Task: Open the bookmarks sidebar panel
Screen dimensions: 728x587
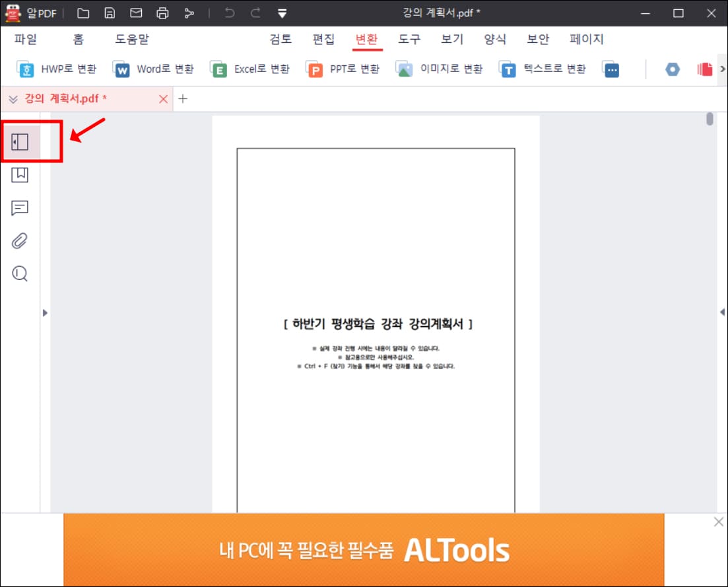Action: [20, 174]
